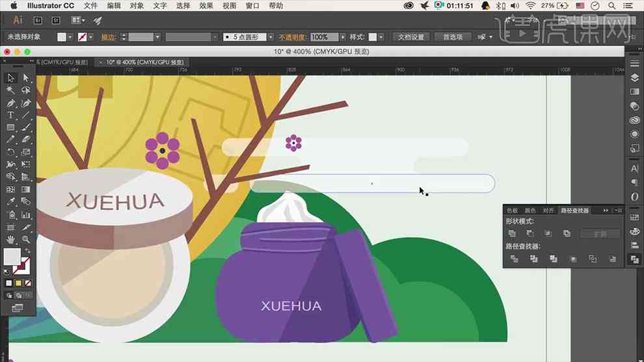The width and height of the screenshot is (644, 362).
Task: Select the Scale tool
Action: pyautogui.click(x=26, y=152)
